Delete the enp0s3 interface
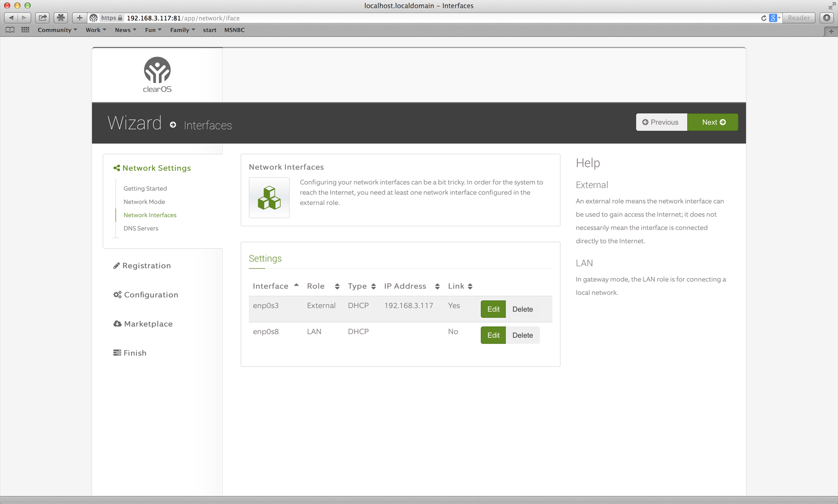Viewport: 838px width, 504px height. (x=523, y=309)
